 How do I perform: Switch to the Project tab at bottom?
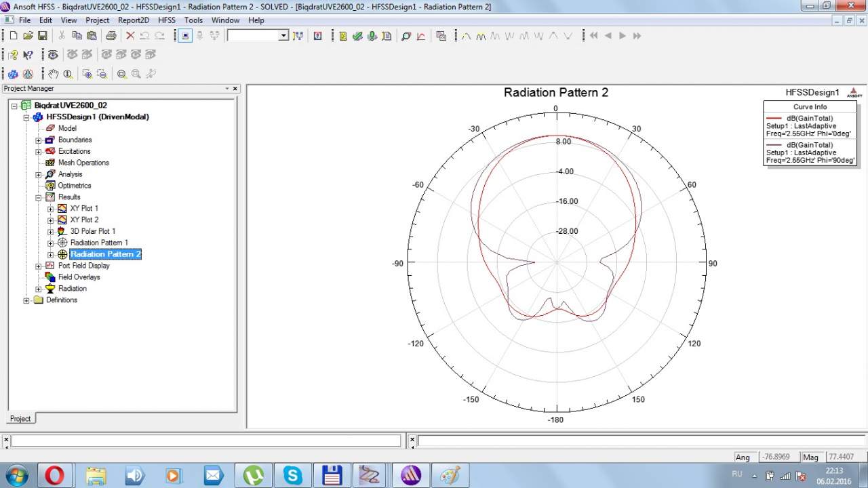tap(20, 418)
